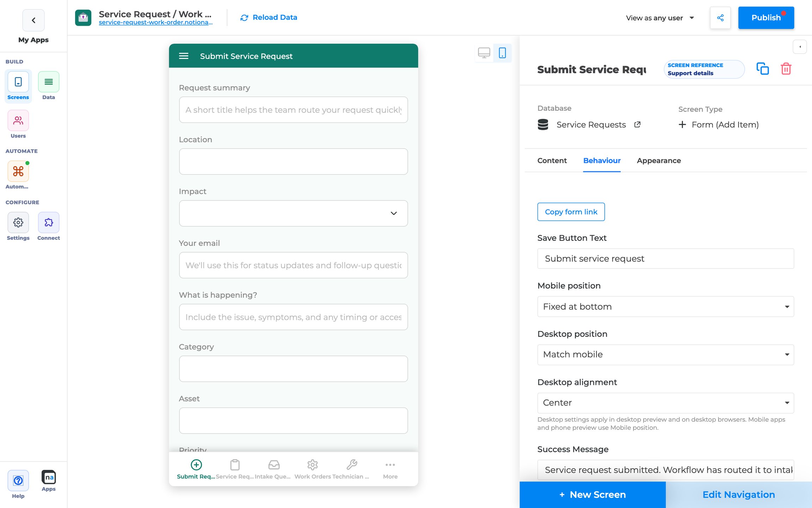Viewport: 812px width, 508px height.
Task: Open the Apps icon in sidebar
Action: [x=49, y=481]
